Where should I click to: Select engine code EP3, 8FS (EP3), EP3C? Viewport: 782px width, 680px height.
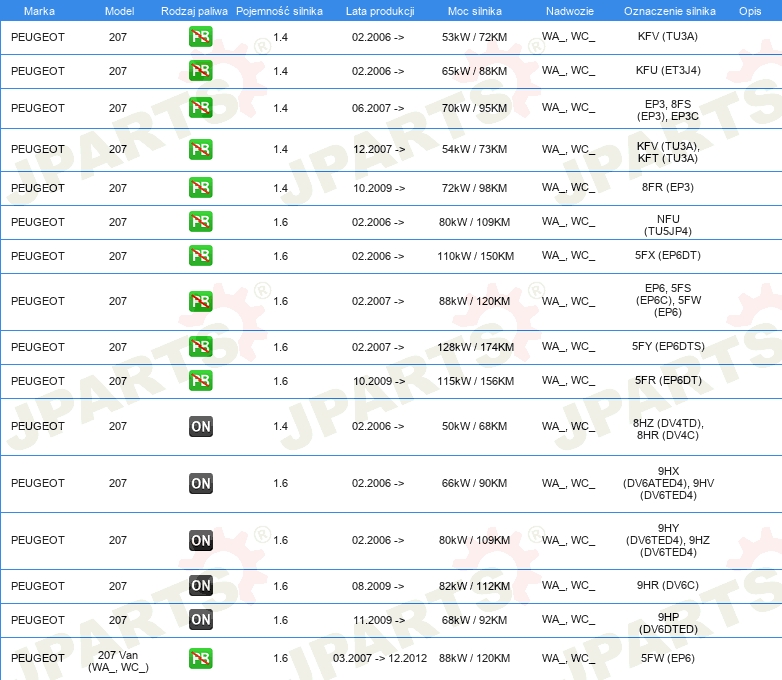coord(668,110)
